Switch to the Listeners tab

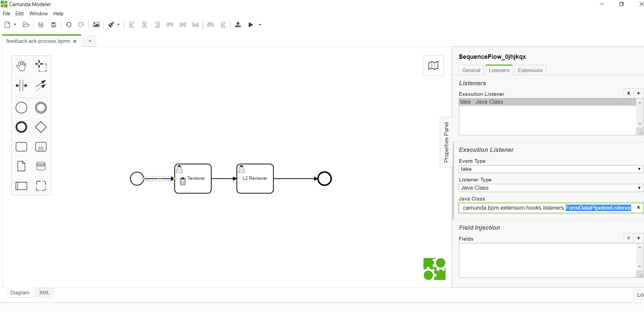499,70
